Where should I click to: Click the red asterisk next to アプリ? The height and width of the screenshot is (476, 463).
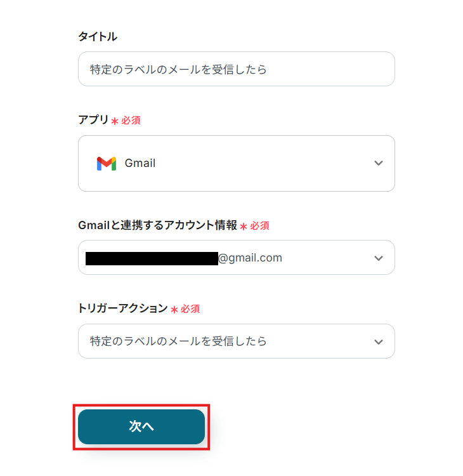(115, 121)
